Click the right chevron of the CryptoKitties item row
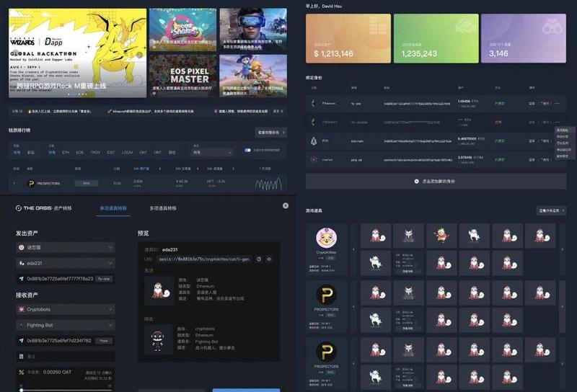Screen dimensions: 577x392 562,249
